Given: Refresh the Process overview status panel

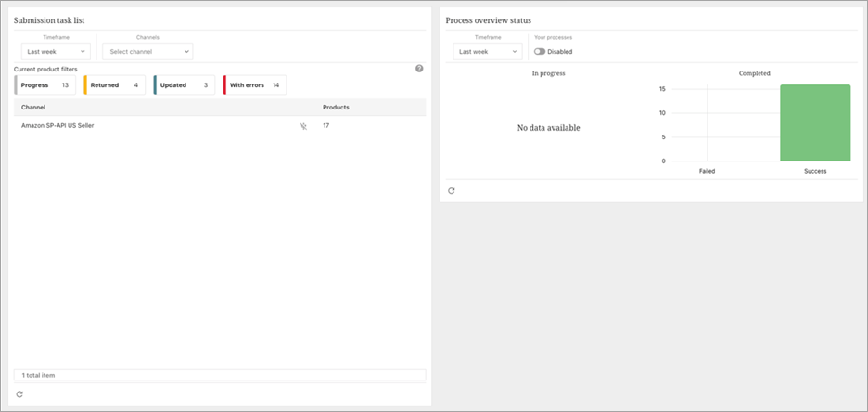Looking at the screenshot, I should pyautogui.click(x=451, y=191).
